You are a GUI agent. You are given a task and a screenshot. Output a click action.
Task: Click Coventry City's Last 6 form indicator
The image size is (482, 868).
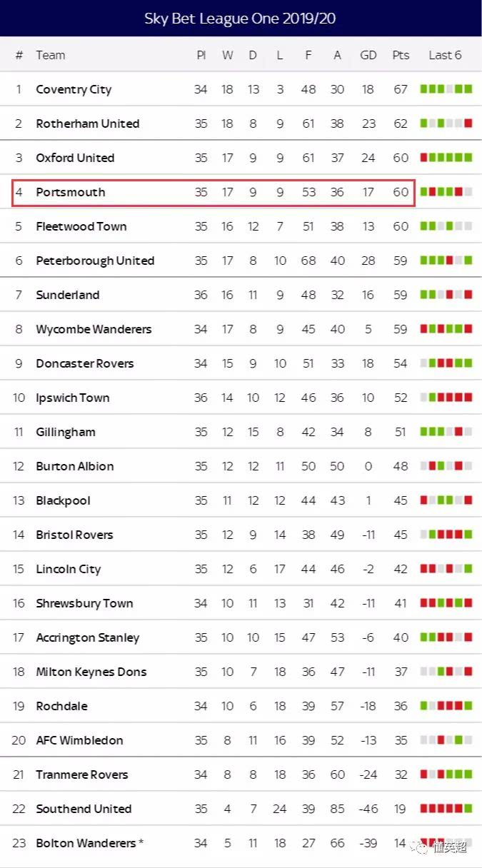446,89
